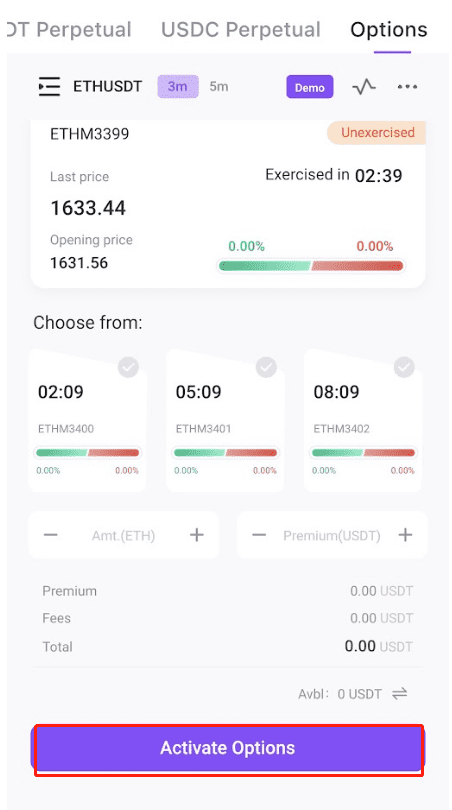Click the Amt.(ETH) minus button
Image resolution: width=452 pixels, height=810 pixels.
point(51,535)
